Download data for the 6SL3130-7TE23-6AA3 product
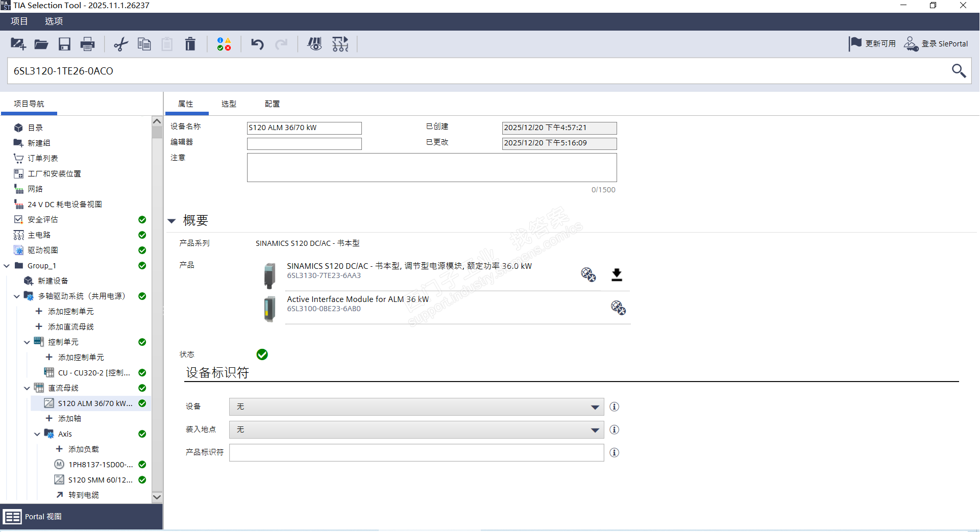980x532 pixels. coord(617,275)
